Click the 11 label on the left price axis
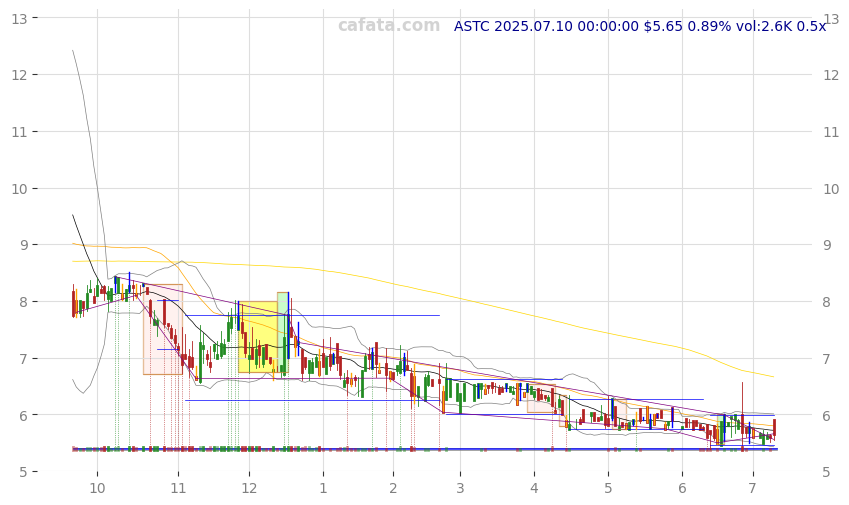Screen dimensions: 849x505 19,132
